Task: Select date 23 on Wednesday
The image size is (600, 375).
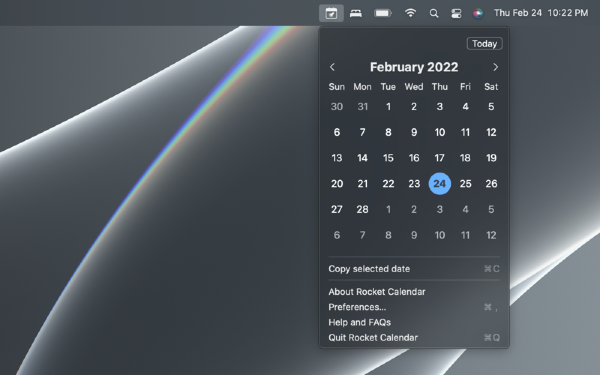Action: point(414,184)
